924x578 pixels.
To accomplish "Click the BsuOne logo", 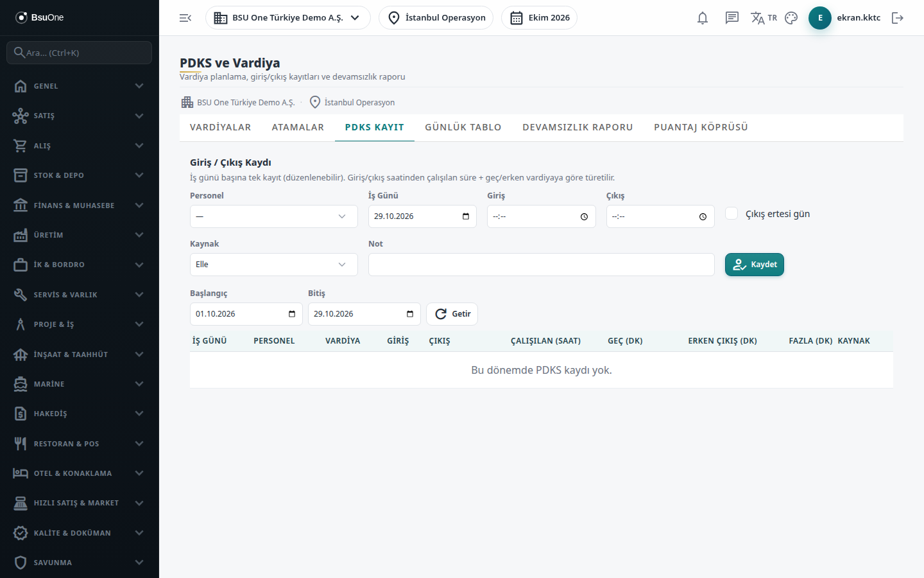I will [x=40, y=17].
